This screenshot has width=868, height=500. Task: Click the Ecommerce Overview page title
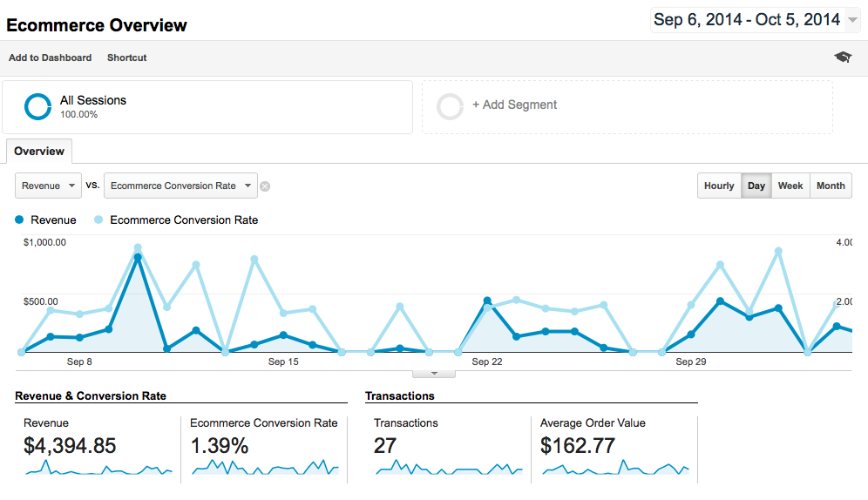click(97, 25)
